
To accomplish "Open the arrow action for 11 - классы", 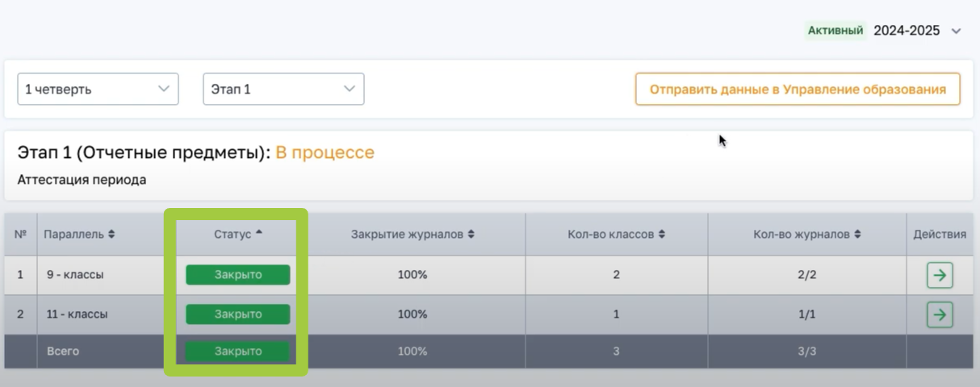I will click(x=939, y=314).
